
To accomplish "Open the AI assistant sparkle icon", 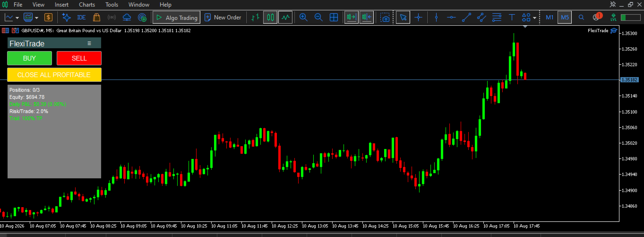I will click(67, 18).
